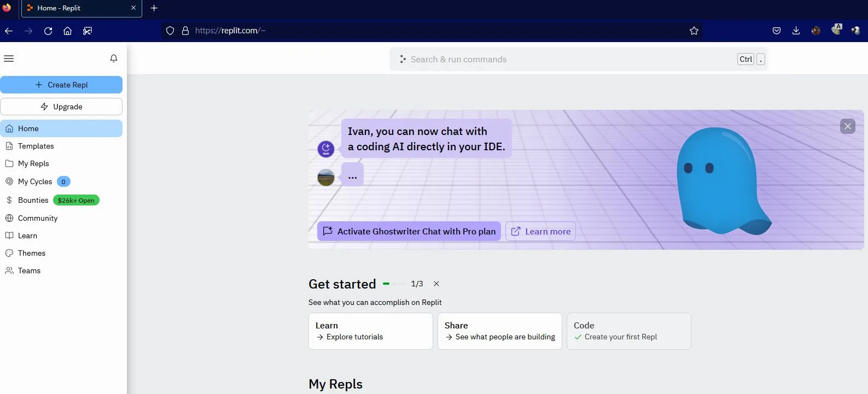Image resolution: width=868 pixels, height=394 pixels.
Task: Open Themes in the sidebar
Action: click(61, 253)
